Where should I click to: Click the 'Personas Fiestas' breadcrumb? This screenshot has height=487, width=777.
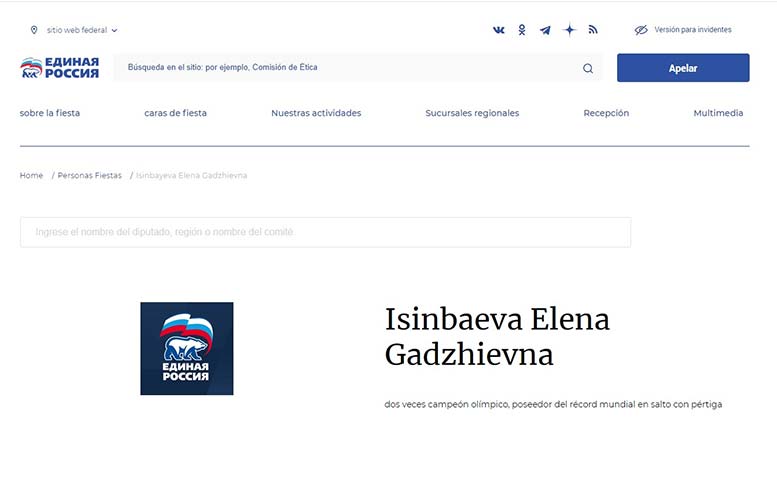[89, 175]
